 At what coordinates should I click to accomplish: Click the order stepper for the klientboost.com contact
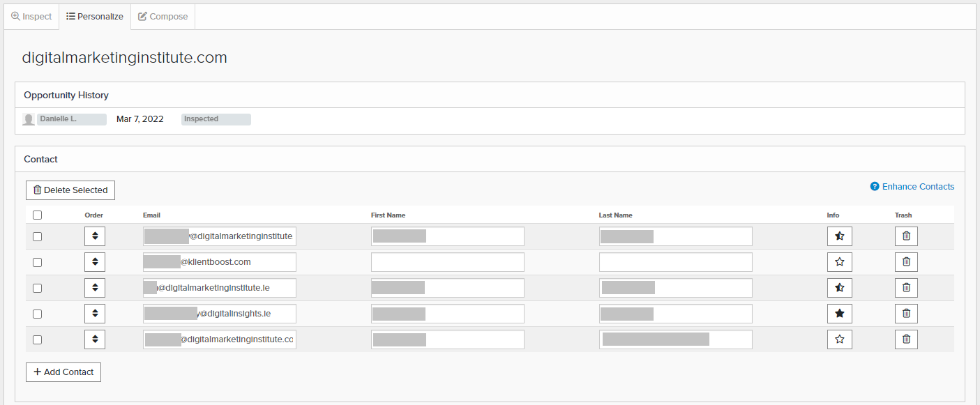[94, 261]
